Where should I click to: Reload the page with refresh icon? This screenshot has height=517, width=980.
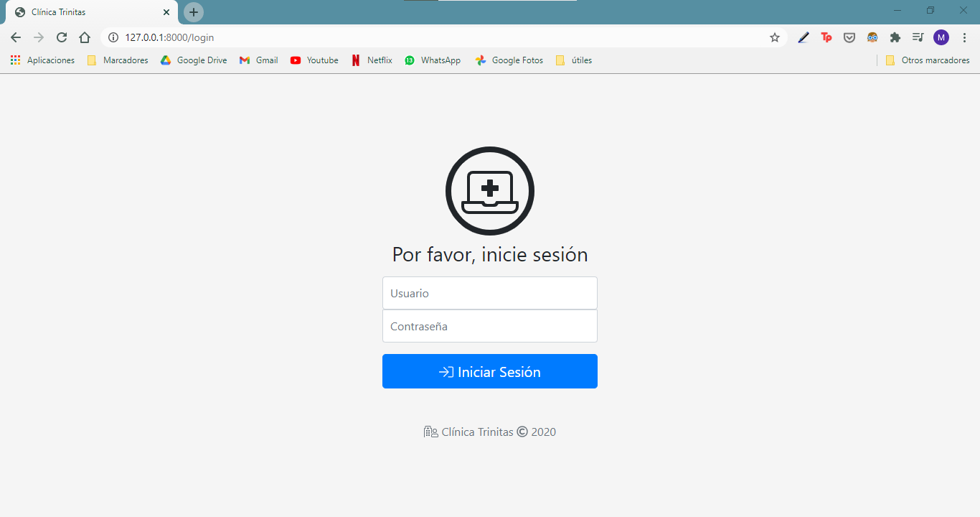tap(62, 37)
